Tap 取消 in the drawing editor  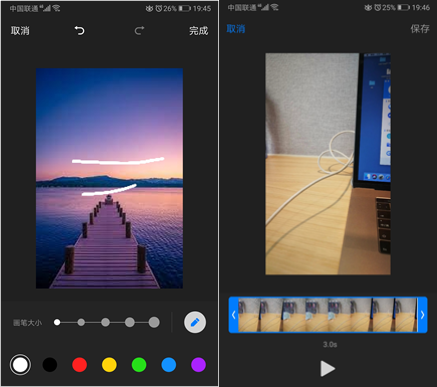click(20, 31)
